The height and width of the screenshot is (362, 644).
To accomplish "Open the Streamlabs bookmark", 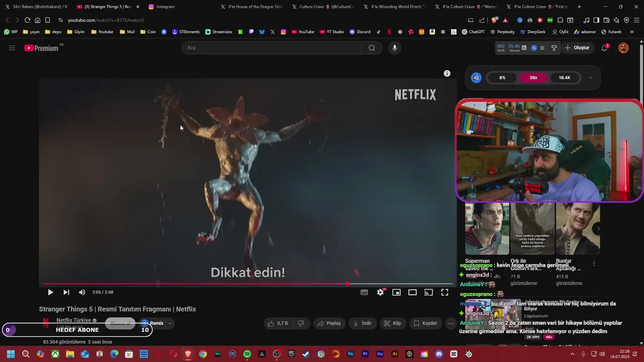I will pyautogui.click(x=219, y=32).
